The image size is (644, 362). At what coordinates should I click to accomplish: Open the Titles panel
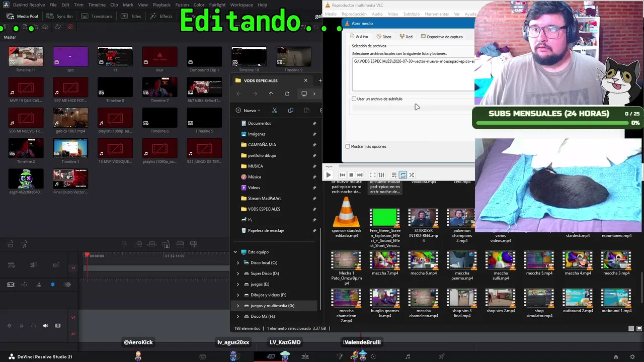[131, 16]
